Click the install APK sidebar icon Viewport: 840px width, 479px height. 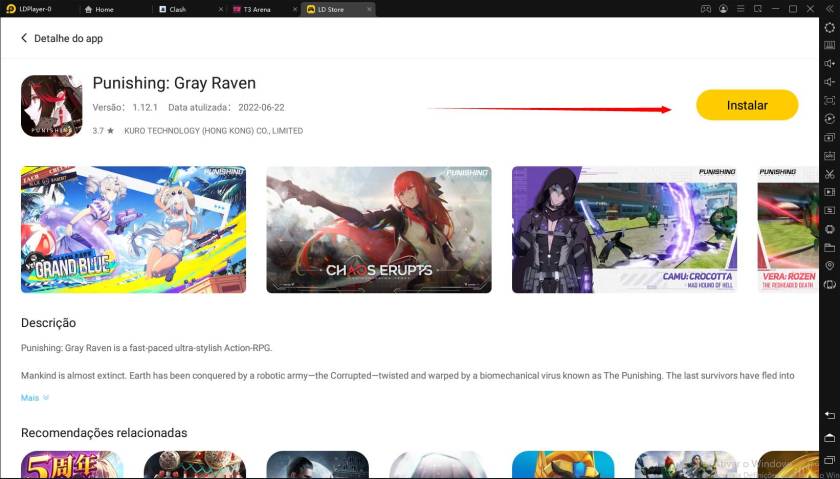(830, 155)
